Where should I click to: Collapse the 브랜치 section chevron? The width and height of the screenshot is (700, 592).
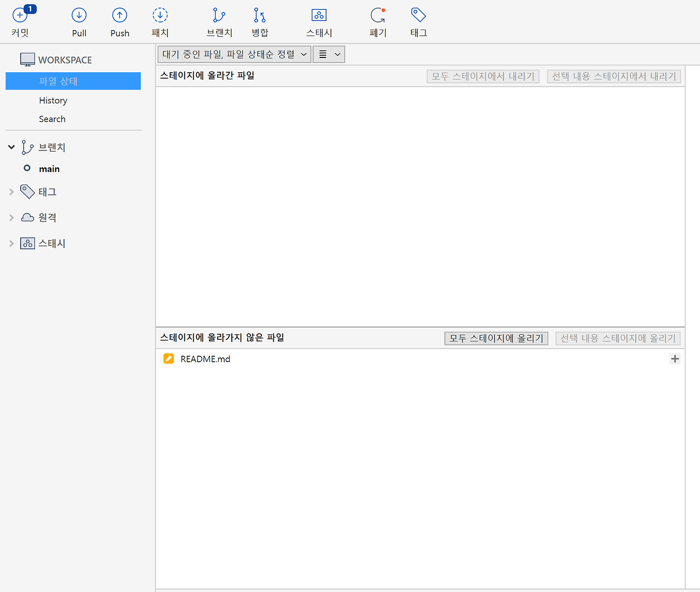coord(11,147)
